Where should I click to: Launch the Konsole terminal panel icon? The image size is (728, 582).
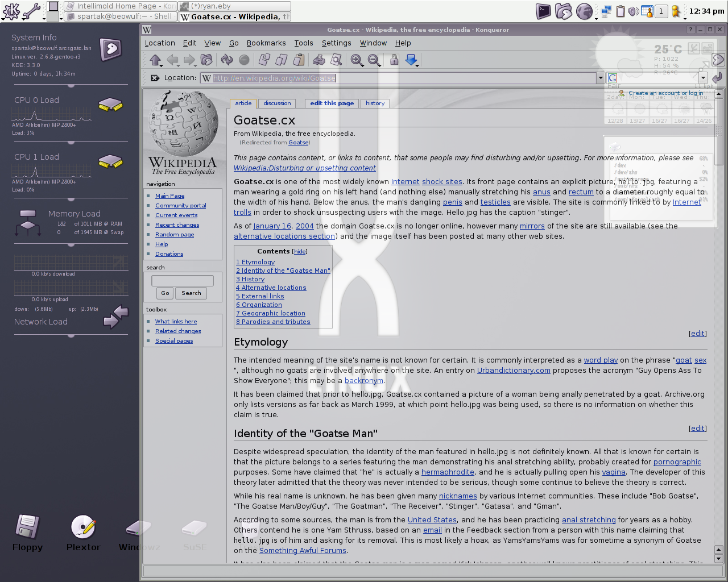tap(544, 11)
